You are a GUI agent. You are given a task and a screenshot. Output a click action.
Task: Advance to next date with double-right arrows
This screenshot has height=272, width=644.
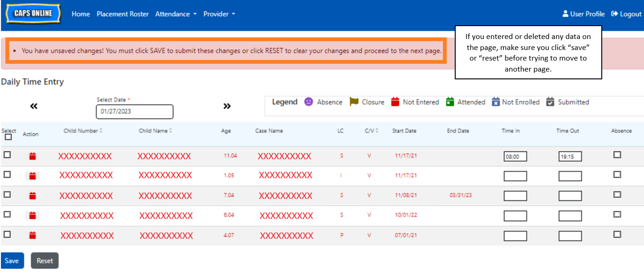(227, 106)
